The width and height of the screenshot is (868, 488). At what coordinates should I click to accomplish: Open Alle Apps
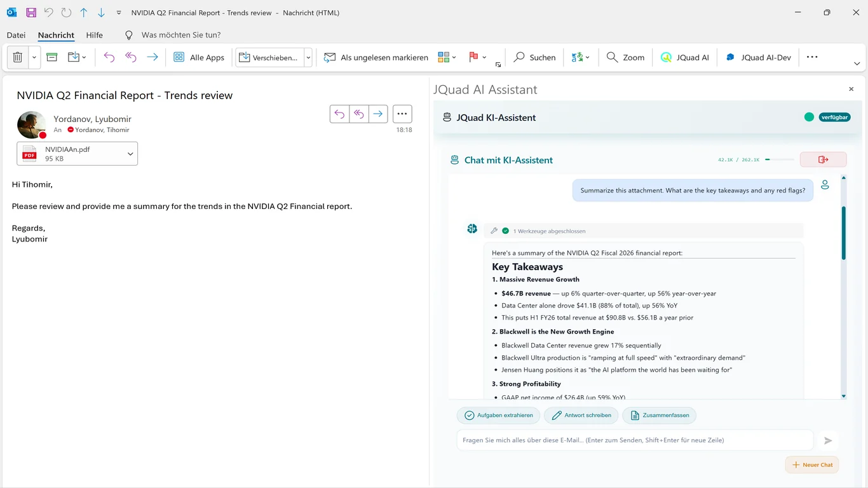coord(199,57)
